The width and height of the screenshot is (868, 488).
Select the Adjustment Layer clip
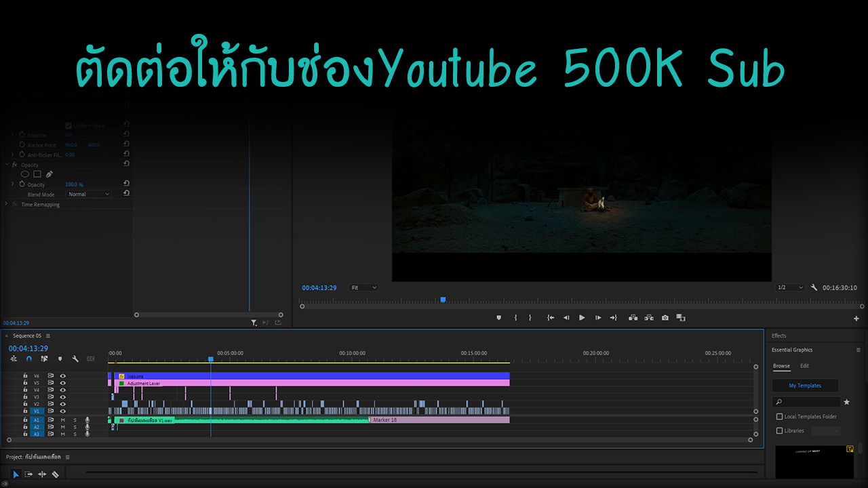click(x=313, y=383)
